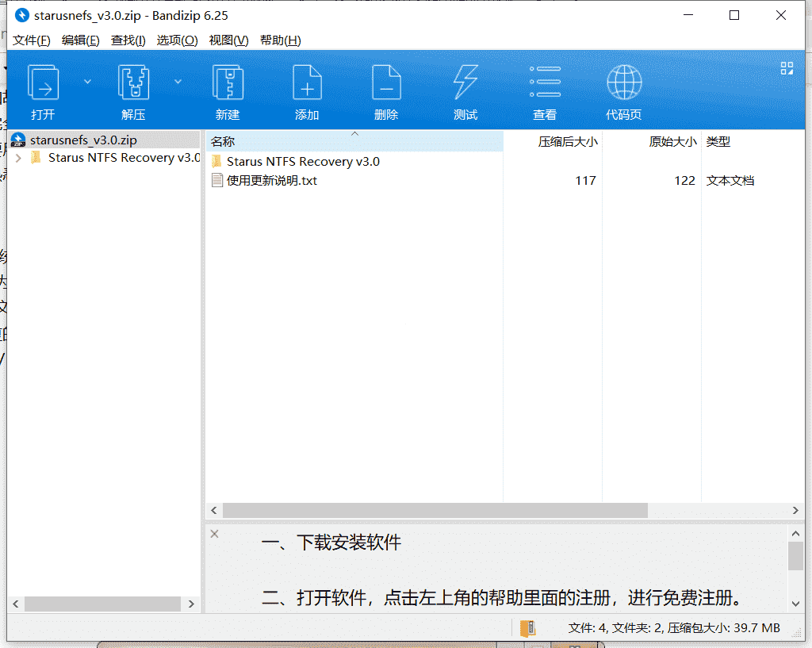Open the 视图(V) menu
This screenshot has width=812, height=648.
[x=228, y=40]
